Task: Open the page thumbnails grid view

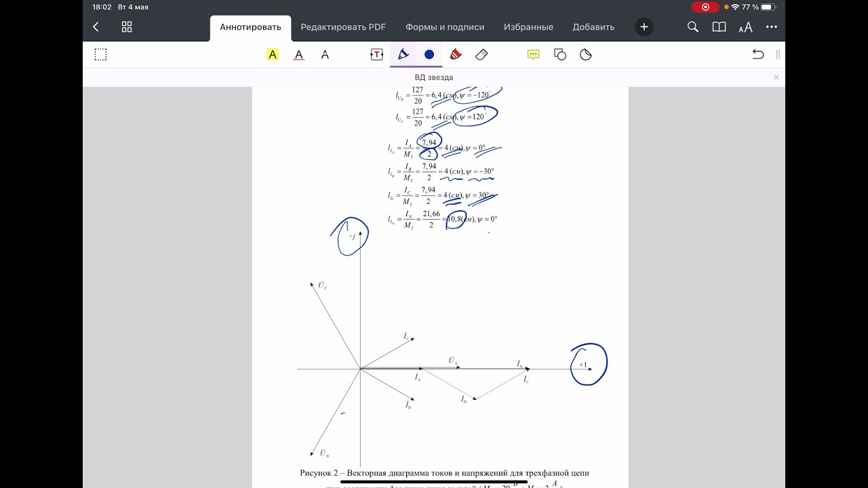Action: pyautogui.click(x=127, y=27)
